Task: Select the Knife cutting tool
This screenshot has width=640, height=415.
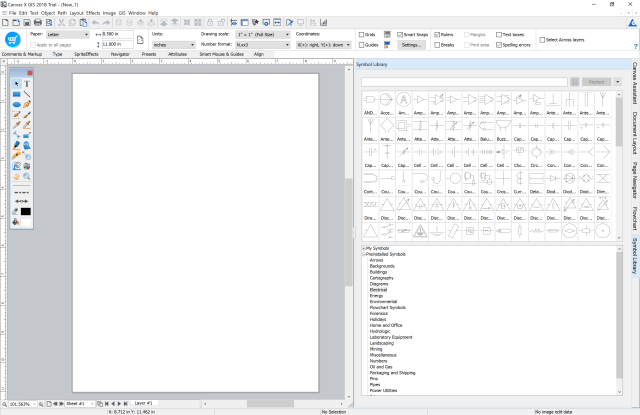Action: click(x=16, y=156)
